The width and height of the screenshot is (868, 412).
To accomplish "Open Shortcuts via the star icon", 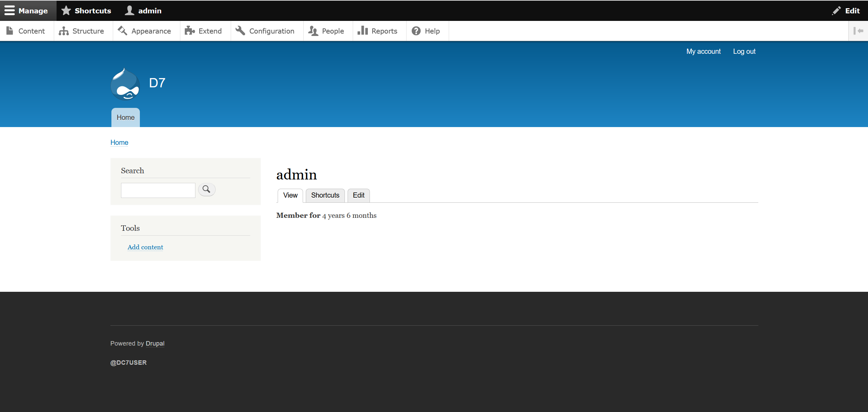I will [66, 11].
